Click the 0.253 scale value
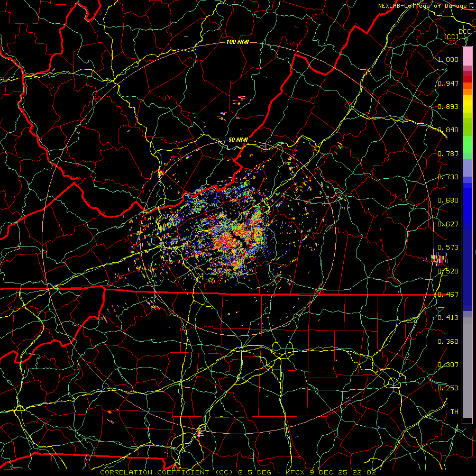This screenshot has width=476, height=476. click(448, 388)
